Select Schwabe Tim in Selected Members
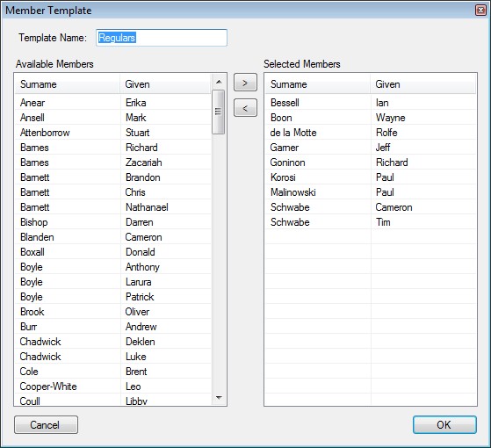The height and width of the screenshot is (448, 491). (371, 222)
